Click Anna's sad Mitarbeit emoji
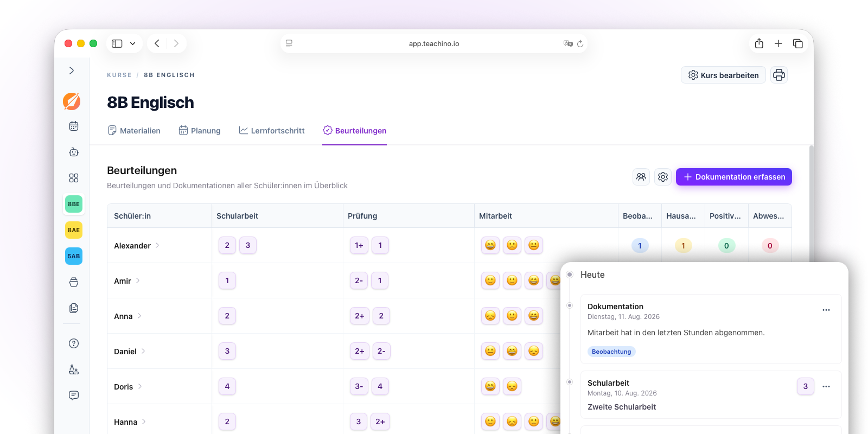The height and width of the screenshot is (434, 868). click(x=490, y=316)
